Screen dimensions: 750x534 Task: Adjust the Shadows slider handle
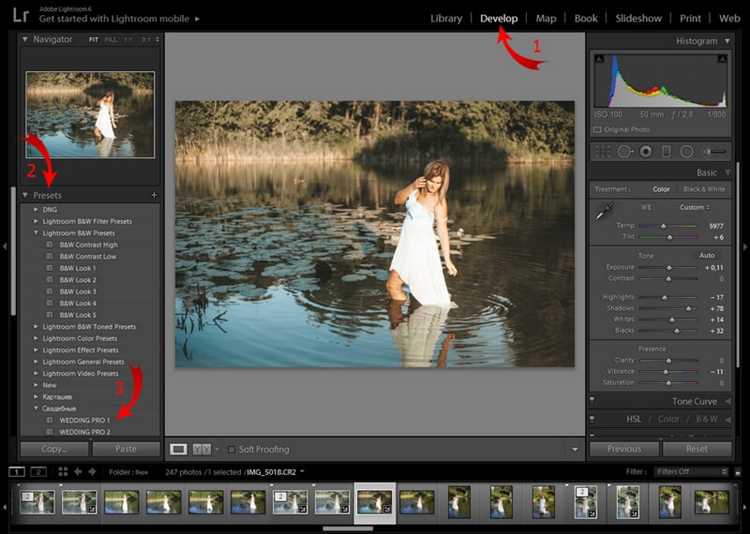[688, 309]
